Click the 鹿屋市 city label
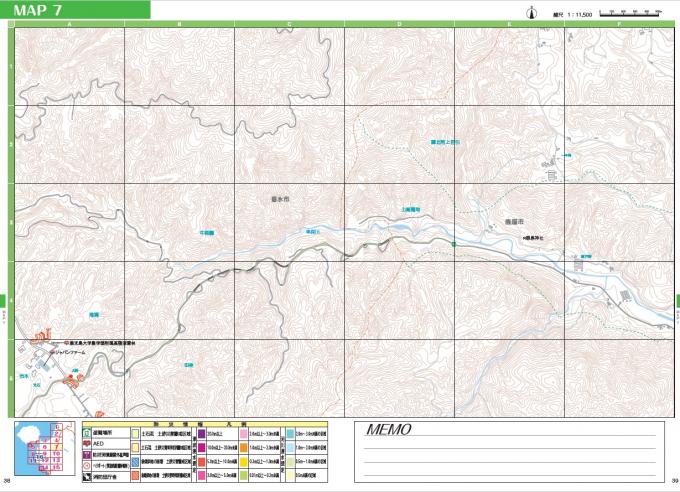This screenshot has height=492, width=680. (x=514, y=221)
